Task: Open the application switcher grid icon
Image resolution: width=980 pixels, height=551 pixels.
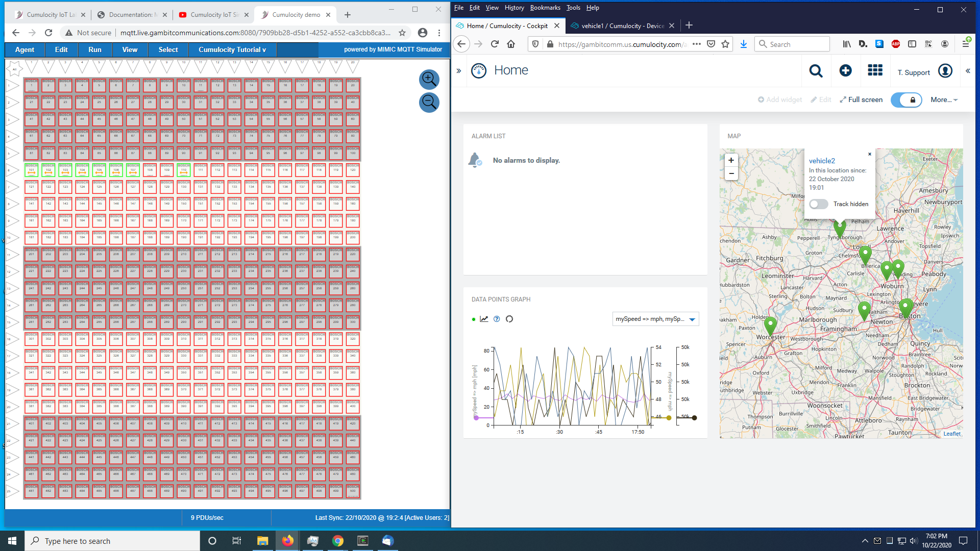Action: (875, 70)
